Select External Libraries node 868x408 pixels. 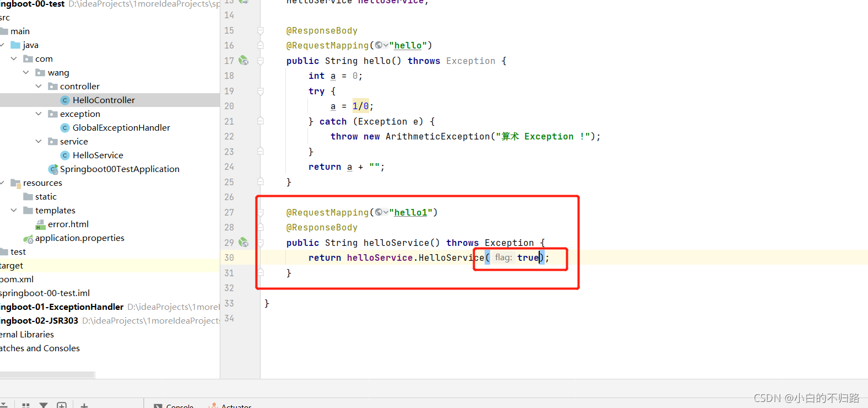pyautogui.click(x=27, y=334)
